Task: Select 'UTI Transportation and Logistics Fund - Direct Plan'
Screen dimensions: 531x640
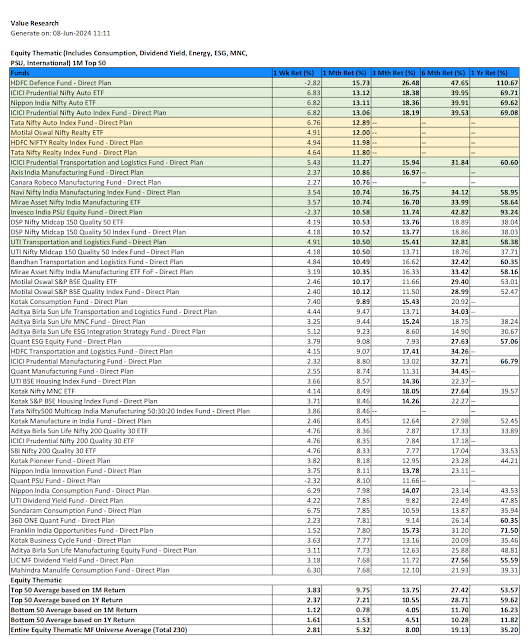Action: click(x=88, y=242)
